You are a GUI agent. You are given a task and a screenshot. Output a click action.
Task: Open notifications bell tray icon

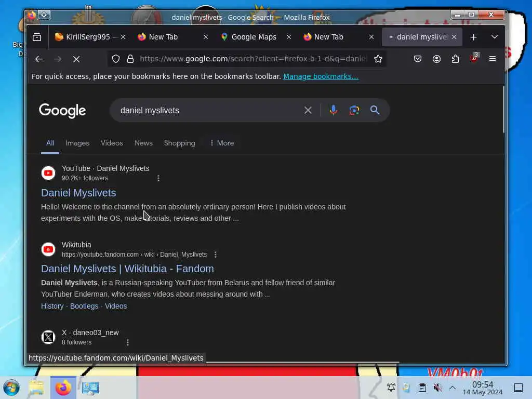click(391, 387)
